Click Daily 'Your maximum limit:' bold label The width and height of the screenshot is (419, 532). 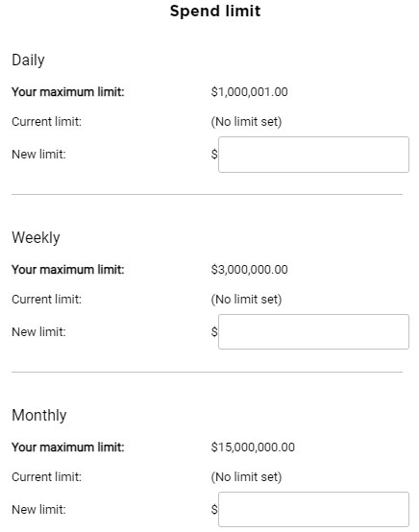tap(68, 92)
